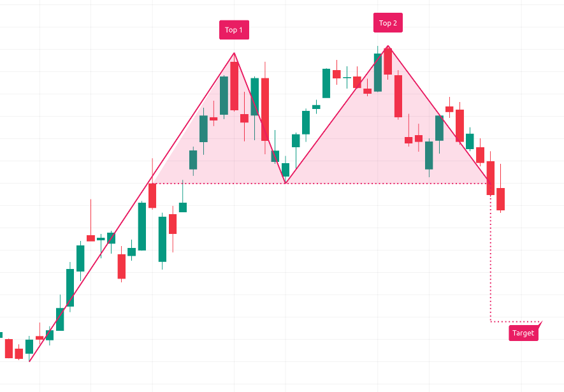
Task: Click the peak point beneath Top 2
Action: click(387, 46)
